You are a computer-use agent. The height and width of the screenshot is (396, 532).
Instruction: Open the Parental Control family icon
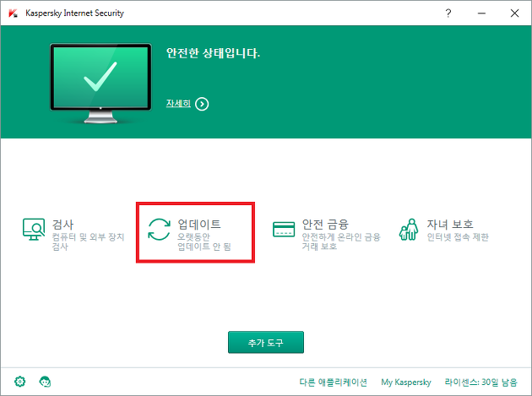pos(409,230)
